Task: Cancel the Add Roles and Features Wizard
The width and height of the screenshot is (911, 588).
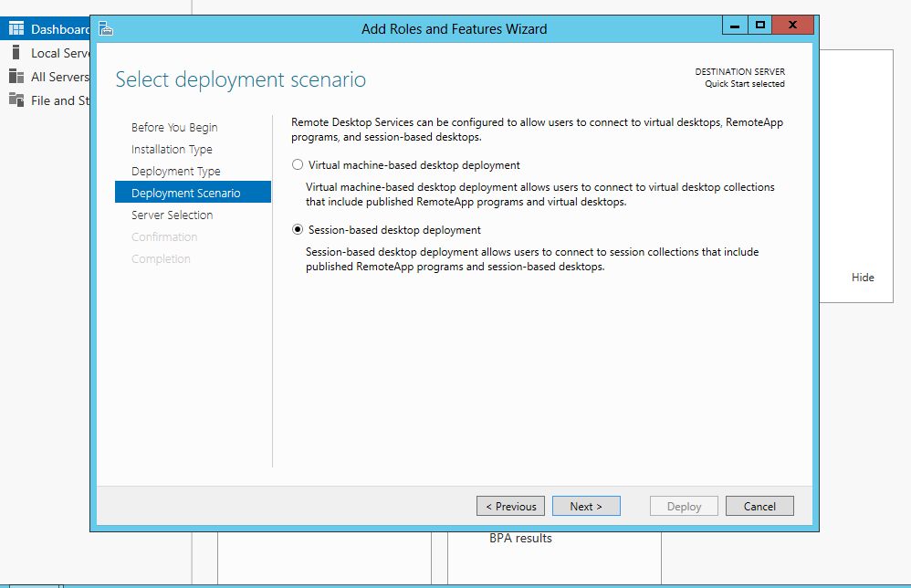Action: (759, 505)
